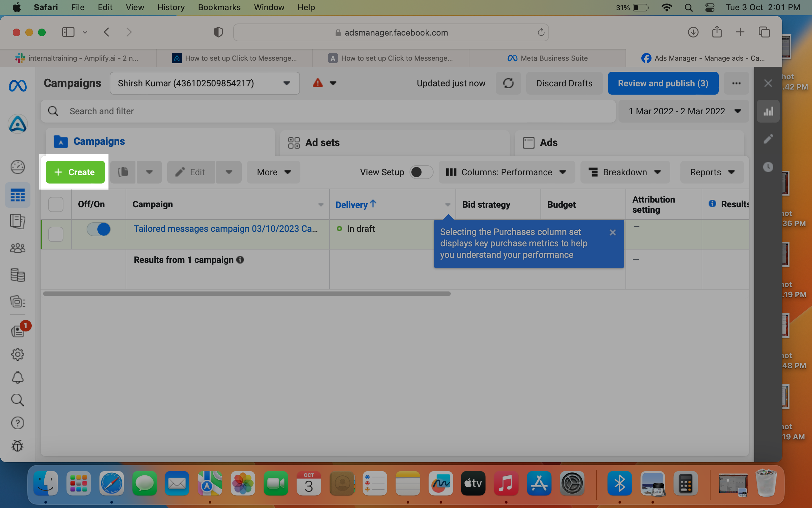This screenshot has height=508, width=812.
Task: Switch to the Ad sets tab
Action: (x=395, y=143)
